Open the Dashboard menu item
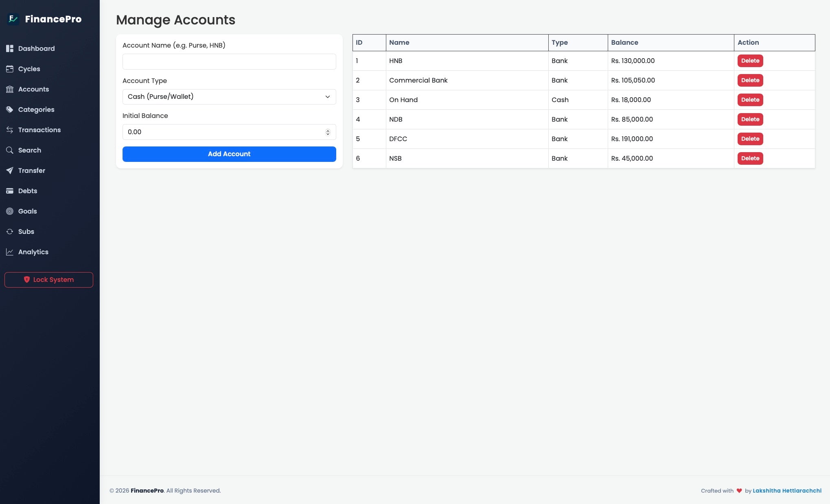This screenshot has width=830, height=504. [50, 48]
